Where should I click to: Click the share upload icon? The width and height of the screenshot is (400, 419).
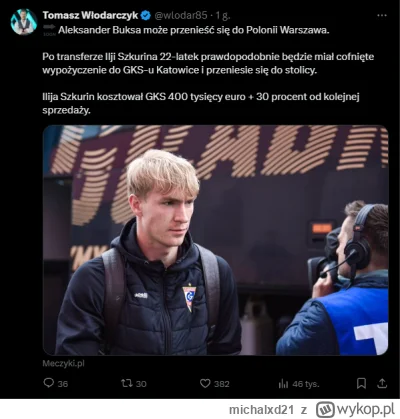(382, 383)
